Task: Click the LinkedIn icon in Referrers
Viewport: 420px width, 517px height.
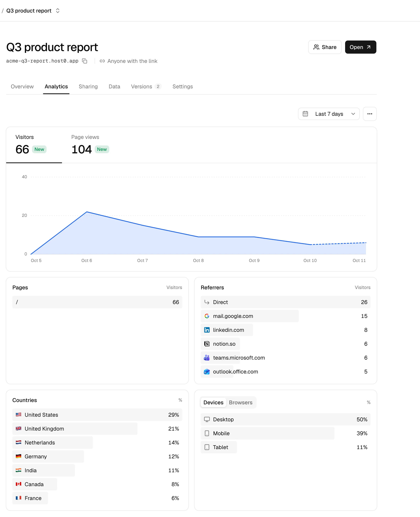Action: click(x=207, y=330)
